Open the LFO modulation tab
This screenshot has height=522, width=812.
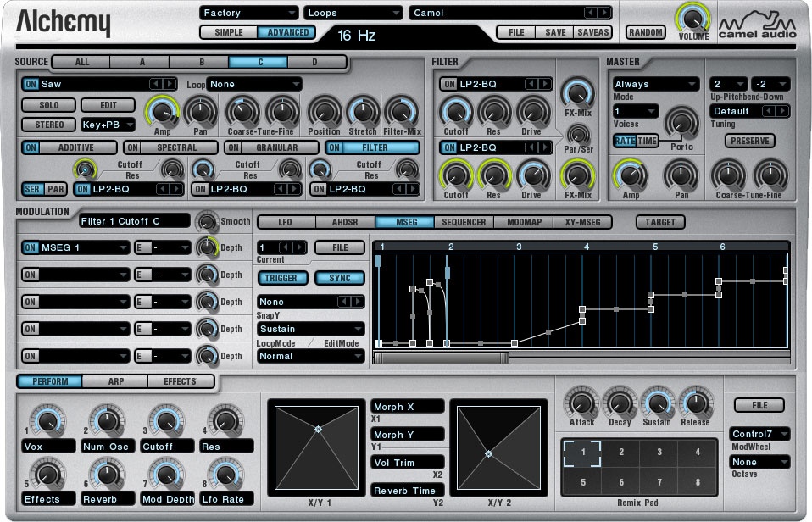click(286, 222)
